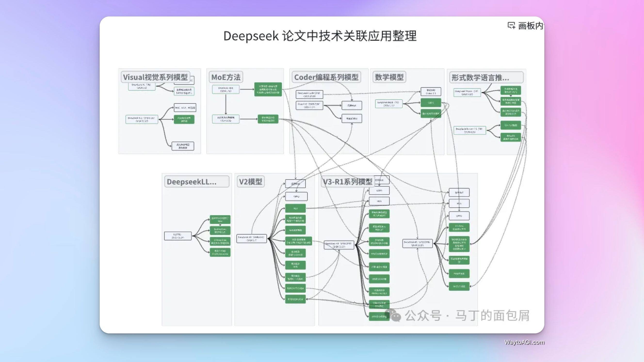
Task: Select the 形式数学语言推... group header
Action: pyautogui.click(x=486, y=78)
